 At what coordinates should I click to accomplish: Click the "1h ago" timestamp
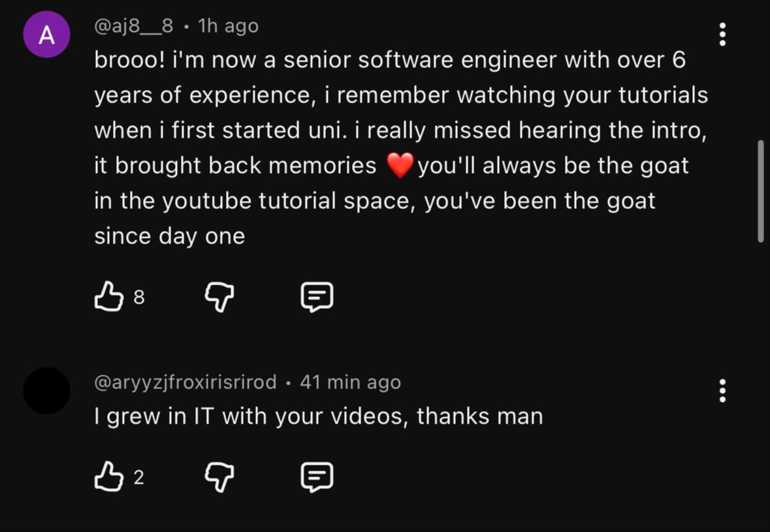[x=228, y=26]
